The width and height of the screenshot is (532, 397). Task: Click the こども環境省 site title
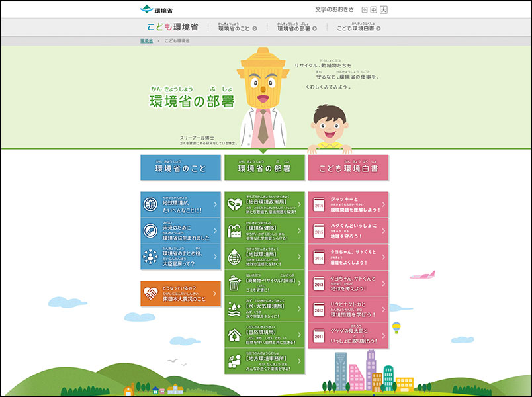click(x=173, y=27)
